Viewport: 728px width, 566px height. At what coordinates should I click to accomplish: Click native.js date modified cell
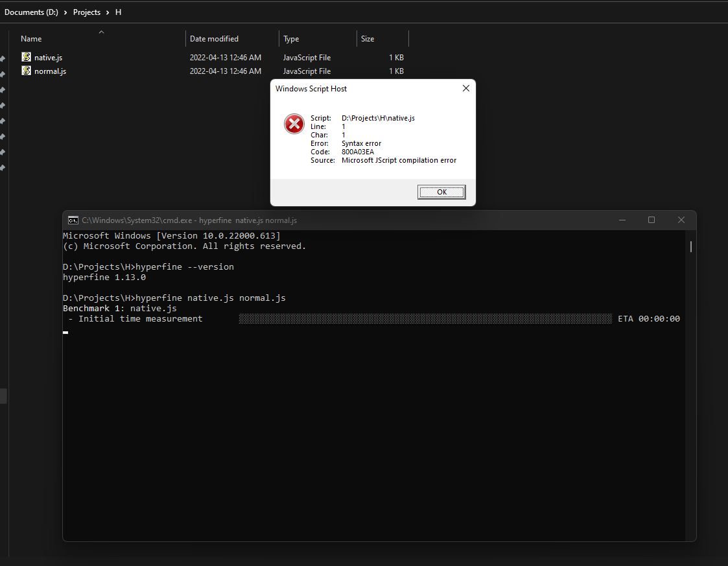225,58
